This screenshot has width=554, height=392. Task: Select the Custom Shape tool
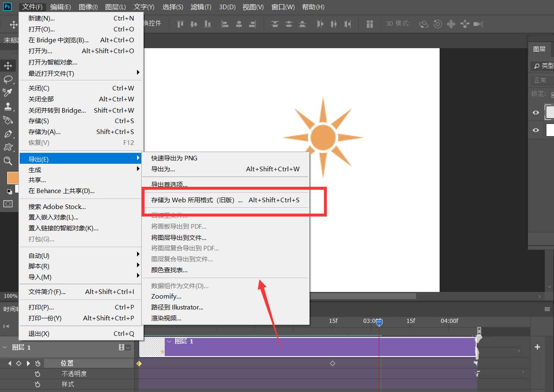8,147
